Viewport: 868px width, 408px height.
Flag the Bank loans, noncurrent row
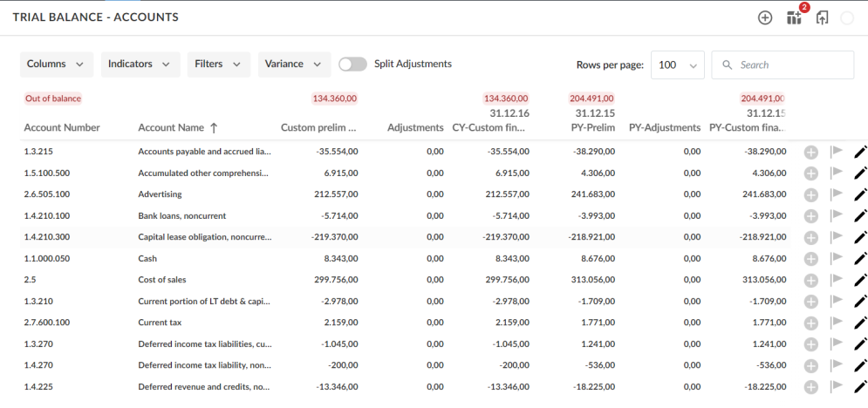pos(836,216)
